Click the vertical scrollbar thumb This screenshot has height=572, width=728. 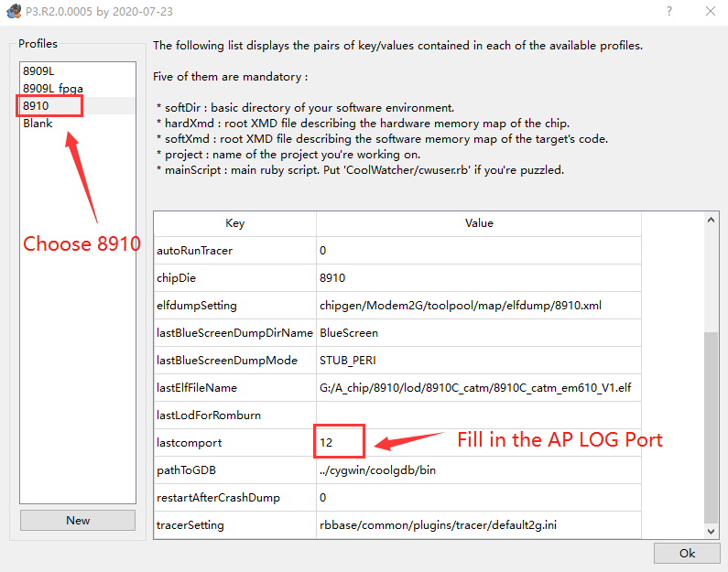711,427
